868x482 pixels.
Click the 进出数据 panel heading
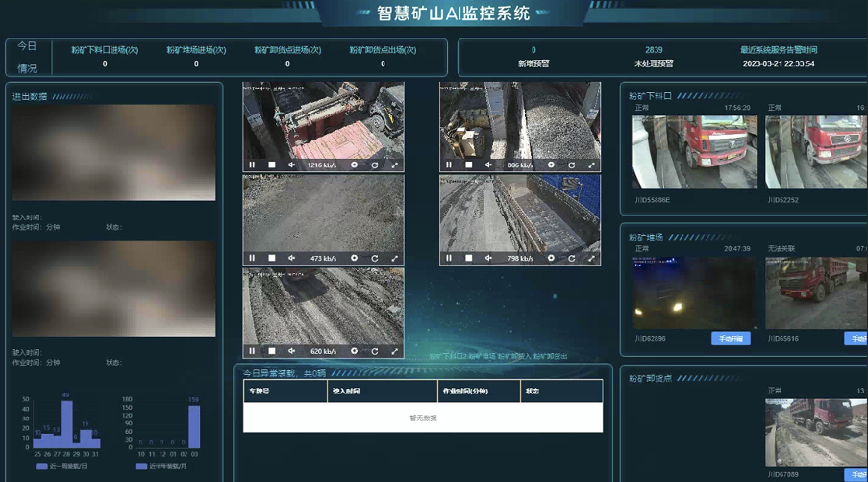pos(30,96)
